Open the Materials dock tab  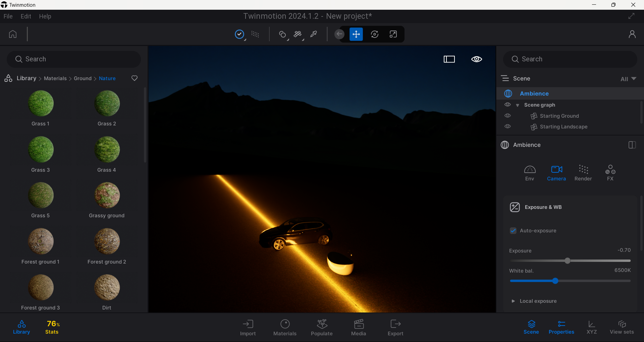(285, 328)
